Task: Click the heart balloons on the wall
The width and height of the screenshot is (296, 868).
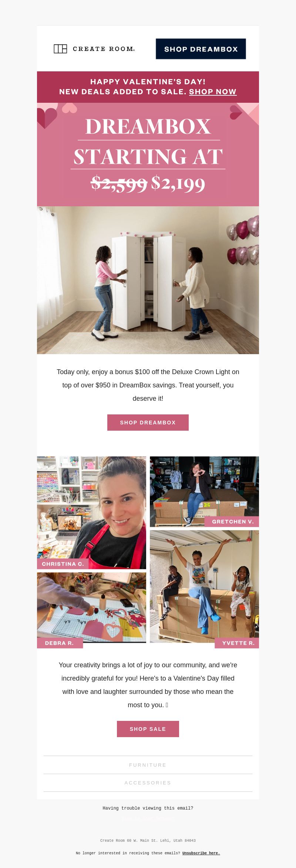Action: 243,240
